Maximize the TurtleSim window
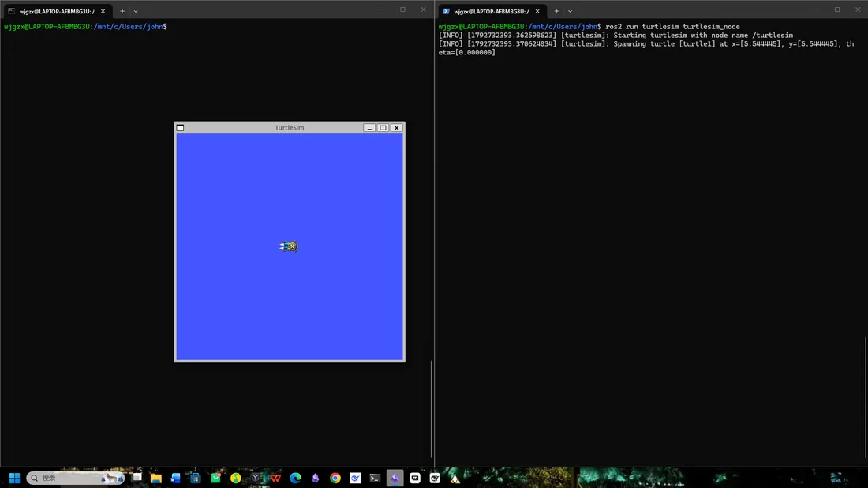 coord(383,127)
